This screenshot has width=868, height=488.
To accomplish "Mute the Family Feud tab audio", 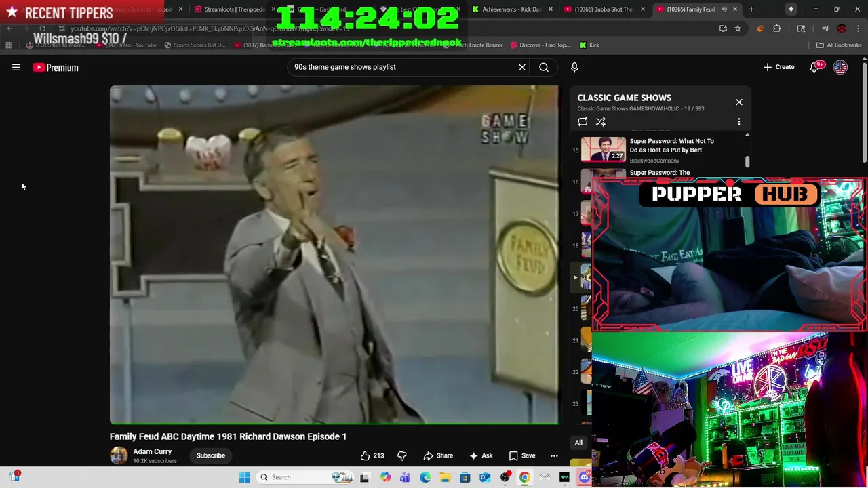I will point(724,9).
